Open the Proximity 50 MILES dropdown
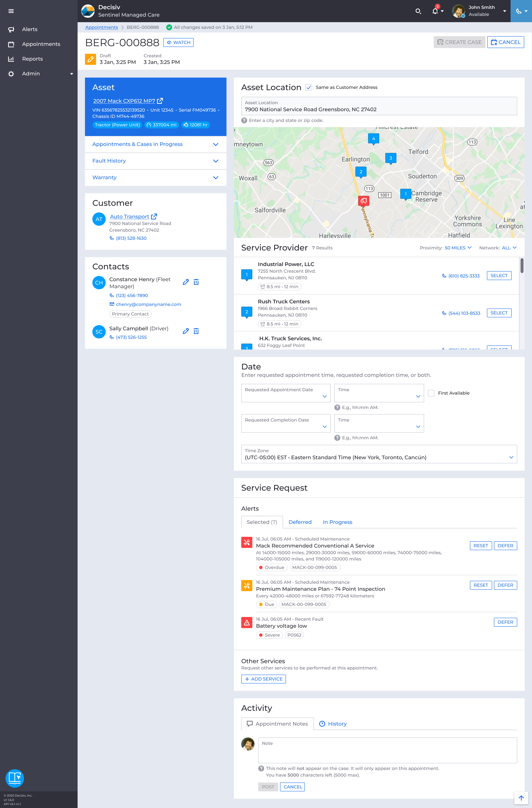This screenshot has height=808, width=532. [x=458, y=248]
